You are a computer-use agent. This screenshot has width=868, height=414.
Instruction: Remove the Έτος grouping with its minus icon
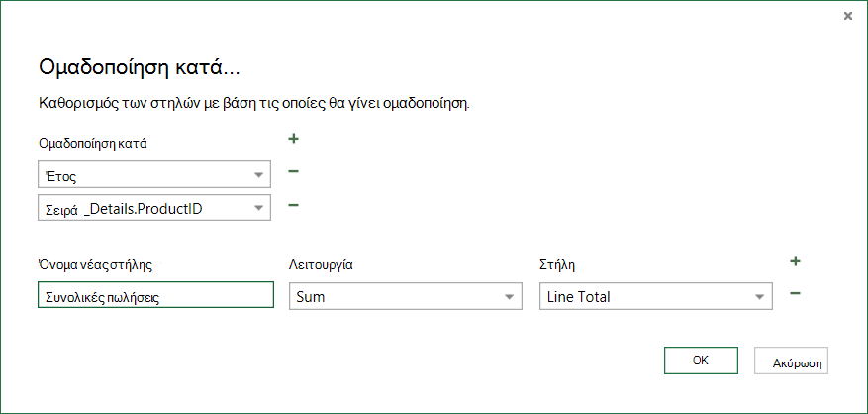(x=294, y=171)
